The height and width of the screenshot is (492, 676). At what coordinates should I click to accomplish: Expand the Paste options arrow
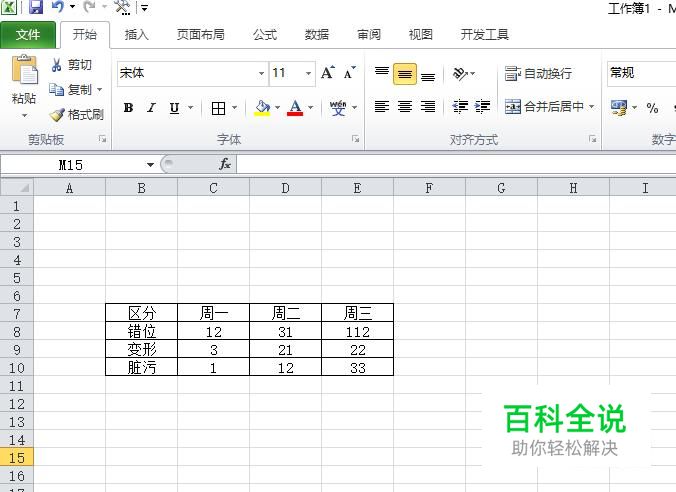coord(24,116)
